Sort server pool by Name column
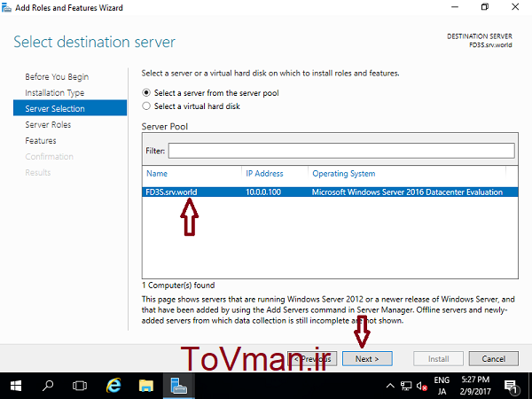Viewport: 532px width, 399px height. tap(157, 174)
